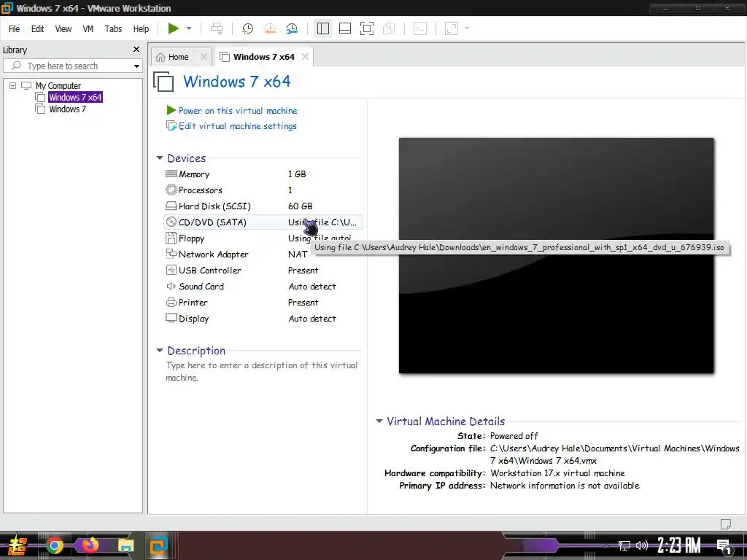Click Power on this virtual machine
Viewport: 747px width, 560px height.
237,111
